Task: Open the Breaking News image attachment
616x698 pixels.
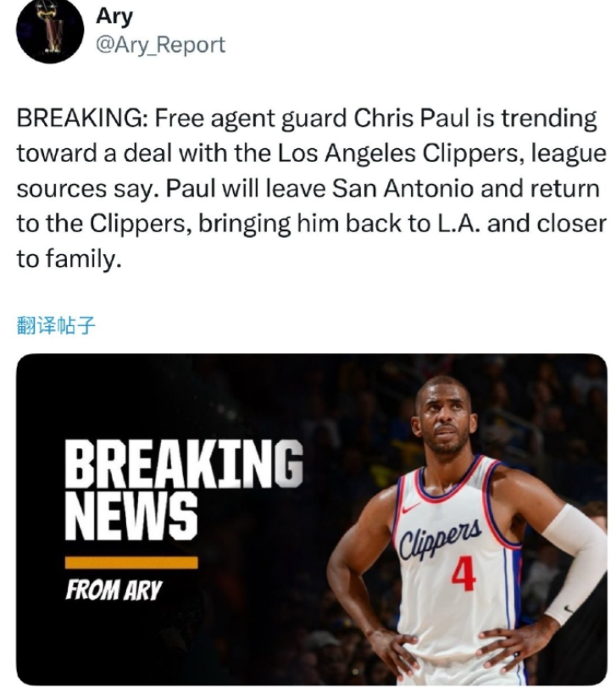Action: (x=312, y=519)
